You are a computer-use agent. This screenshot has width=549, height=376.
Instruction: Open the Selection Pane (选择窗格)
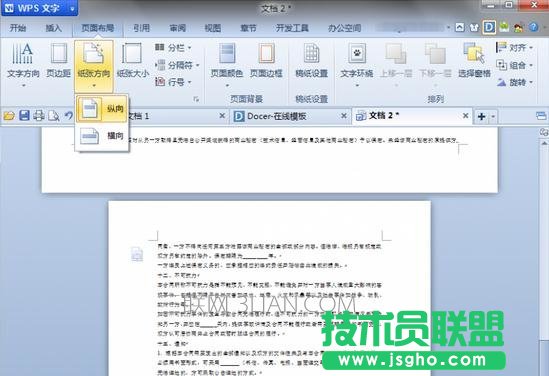pos(474,60)
